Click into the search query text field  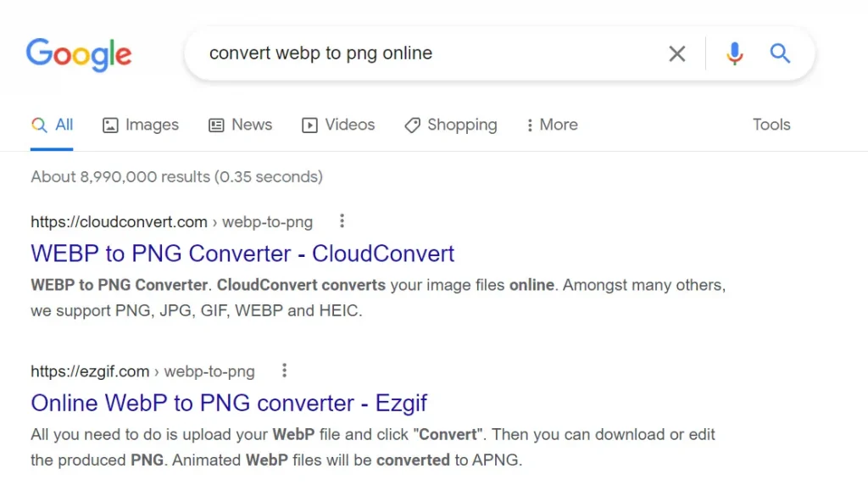[424, 53]
